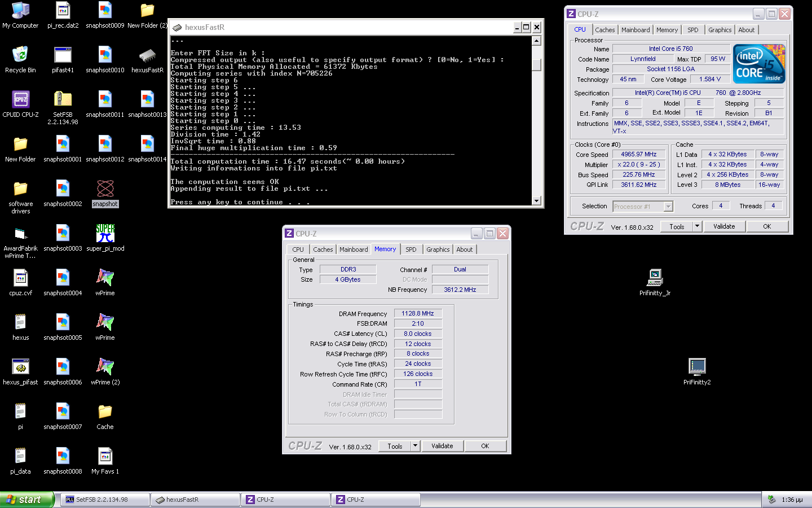Open Memory tab in CPU-Z CPU window
The width and height of the screenshot is (812, 508).
coord(667,30)
